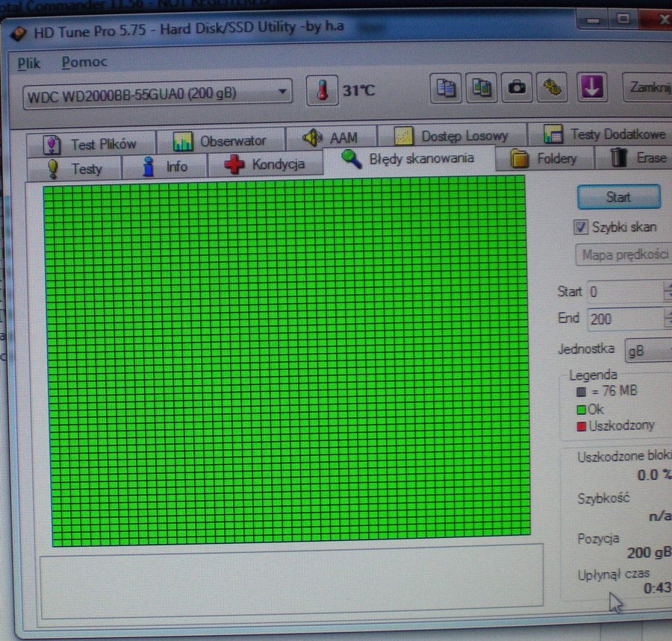The image size is (672, 641).
Task: Switch to the Info tab
Action: point(165,166)
